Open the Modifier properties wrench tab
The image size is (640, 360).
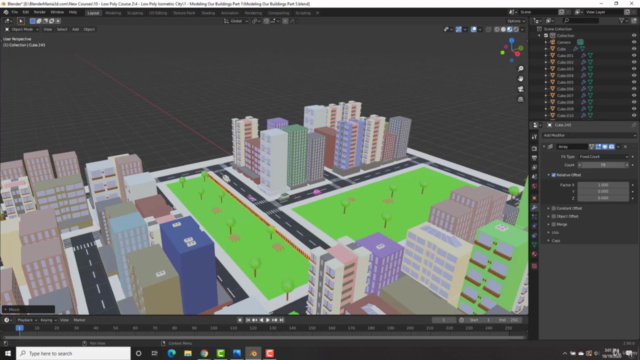534,207
